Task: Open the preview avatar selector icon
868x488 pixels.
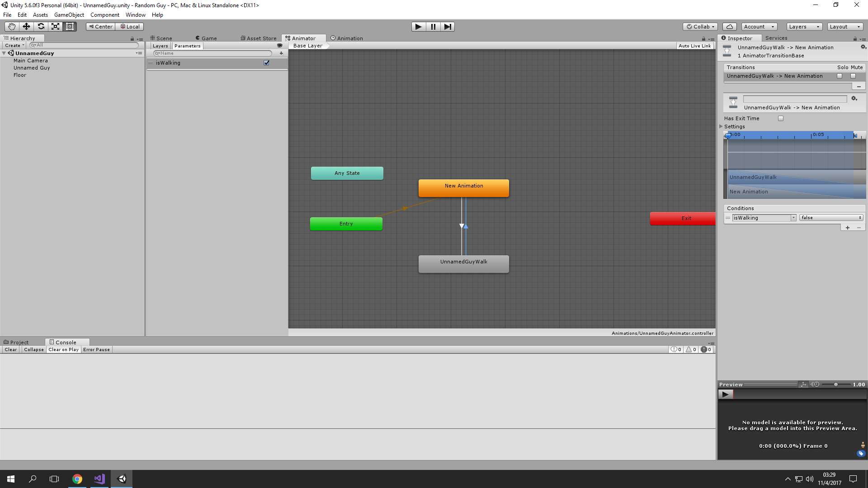Action: pyautogui.click(x=863, y=445)
